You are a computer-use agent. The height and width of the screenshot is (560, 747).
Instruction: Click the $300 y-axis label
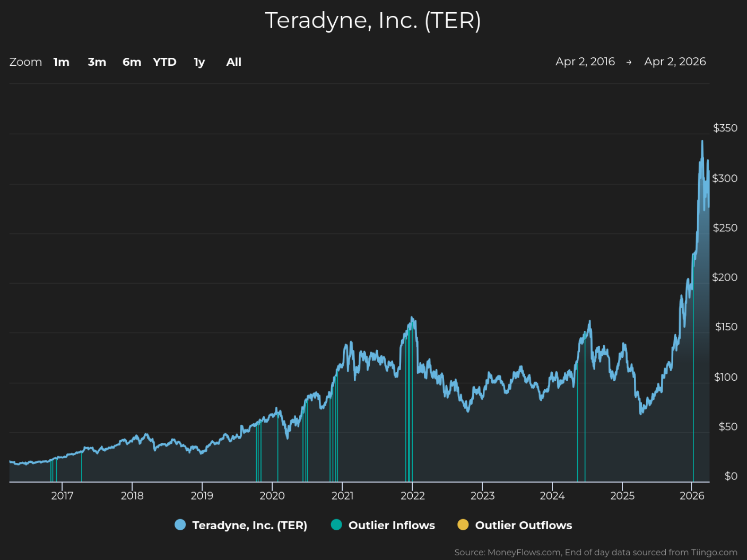(725, 179)
